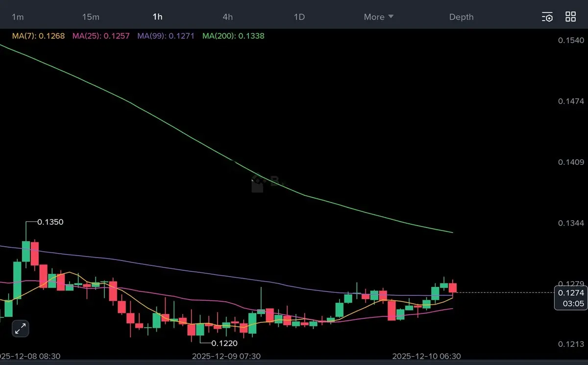Expand the More timeframes dropdown

pos(379,17)
